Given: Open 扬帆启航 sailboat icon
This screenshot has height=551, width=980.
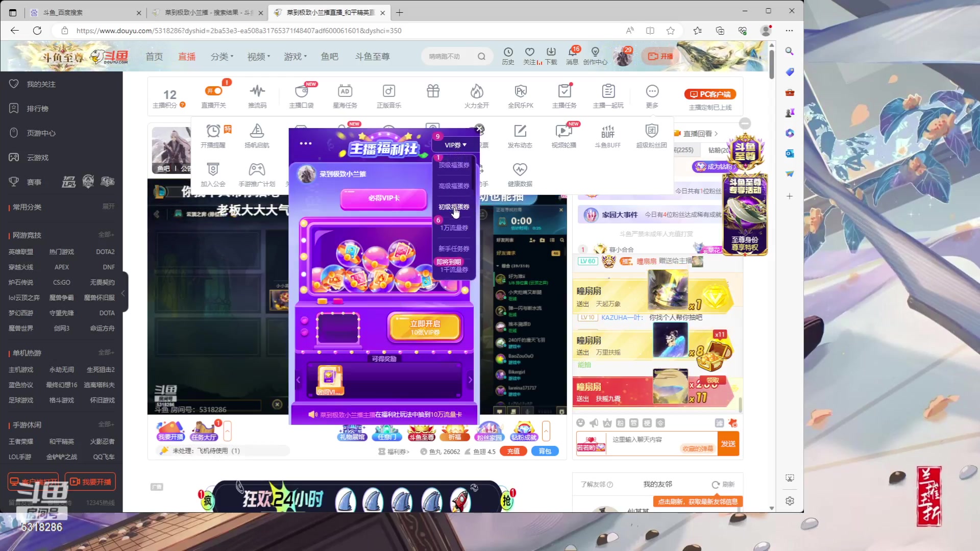Looking at the screenshot, I should coord(257,136).
